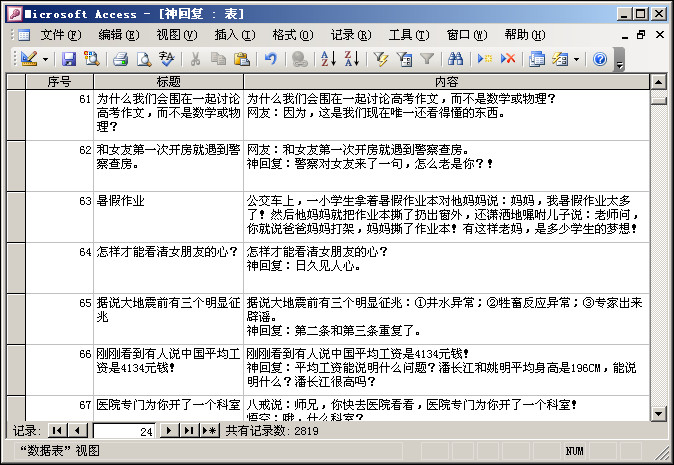Image resolution: width=674 pixels, height=465 pixels.
Task: Expand the new object dropdown arrow
Action: (x=576, y=59)
